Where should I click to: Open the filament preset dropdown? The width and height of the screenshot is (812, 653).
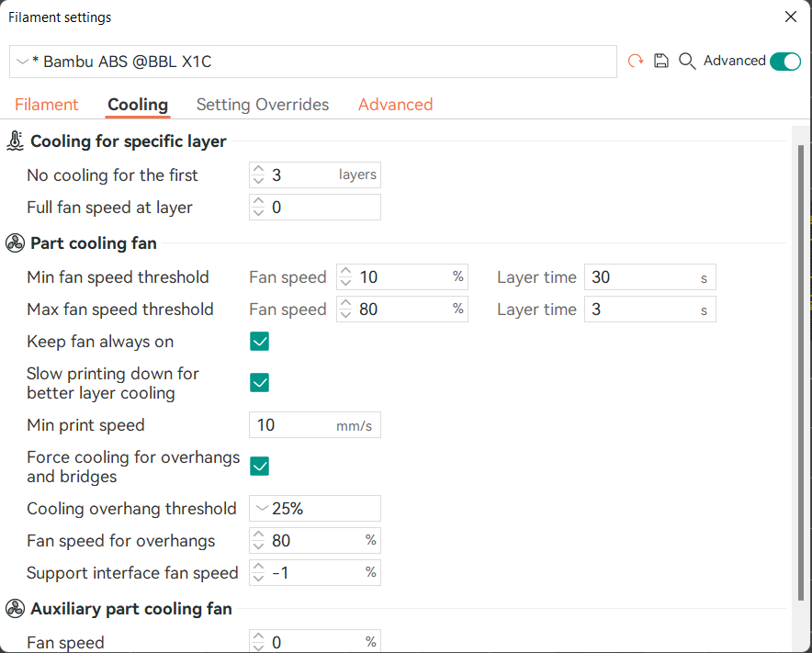pyautogui.click(x=22, y=62)
